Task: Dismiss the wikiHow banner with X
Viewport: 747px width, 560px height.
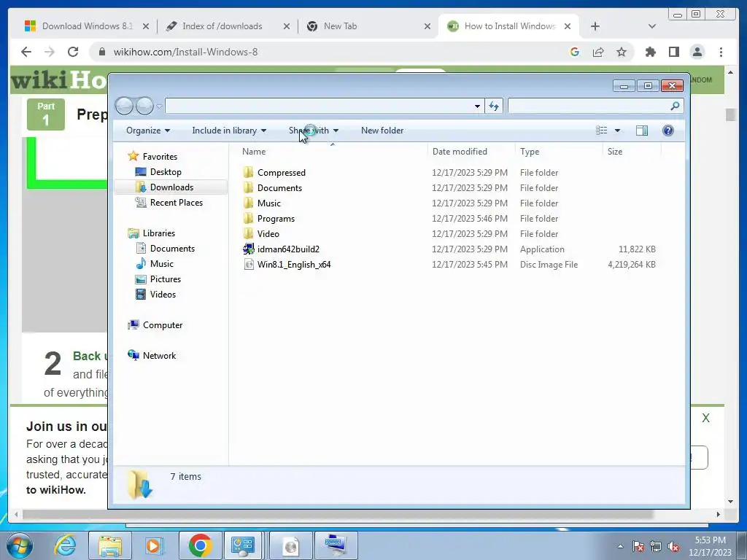Action: point(705,418)
